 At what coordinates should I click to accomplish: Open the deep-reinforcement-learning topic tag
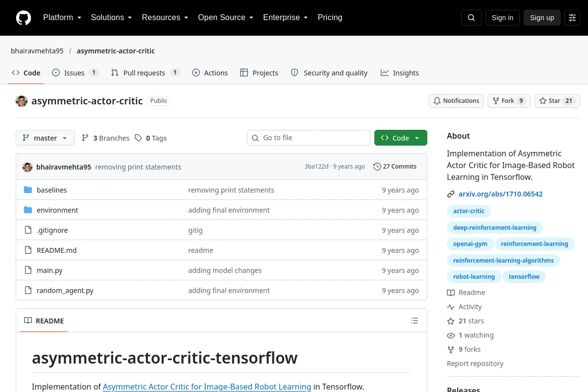pyautogui.click(x=494, y=228)
